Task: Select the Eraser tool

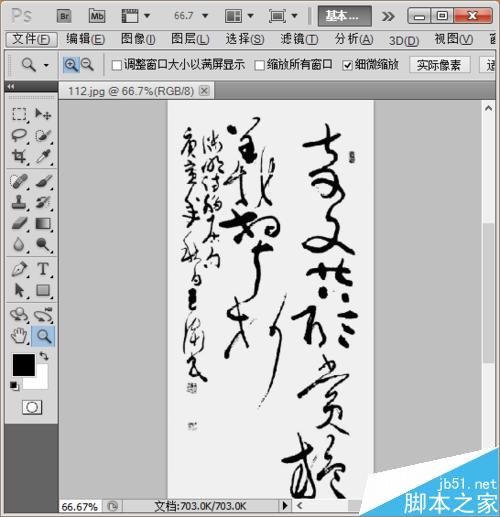Action: (x=19, y=223)
